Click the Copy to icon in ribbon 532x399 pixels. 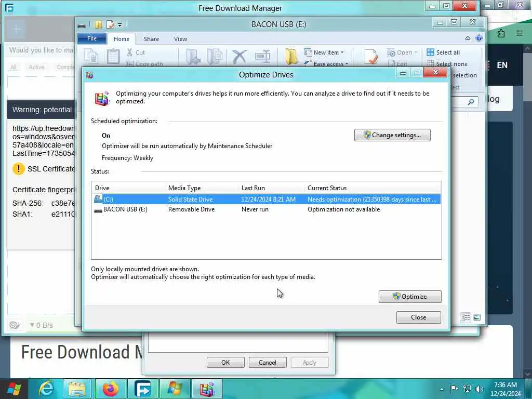point(215,56)
